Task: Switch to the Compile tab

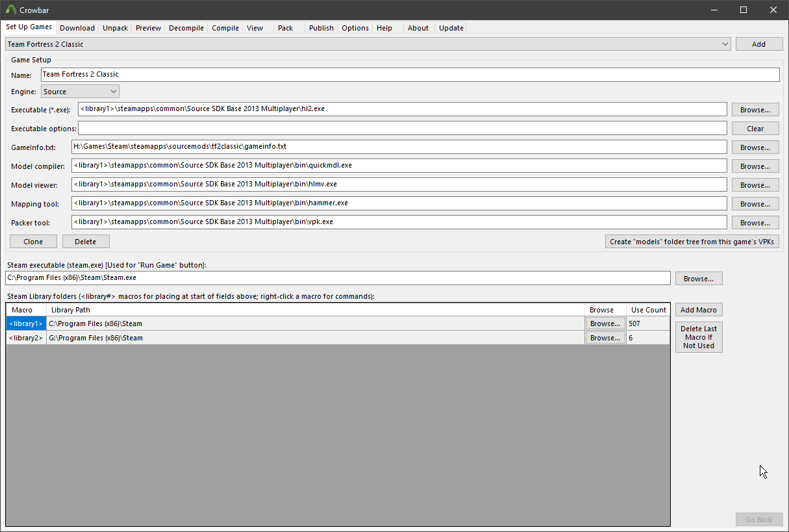Action: click(225, 28)
